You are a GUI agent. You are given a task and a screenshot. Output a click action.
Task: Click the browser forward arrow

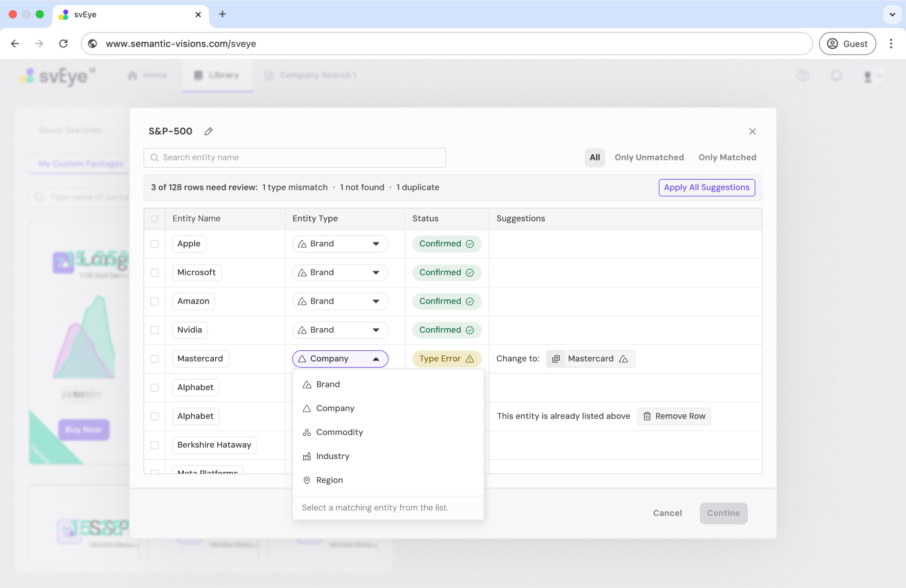pos(39,44)
